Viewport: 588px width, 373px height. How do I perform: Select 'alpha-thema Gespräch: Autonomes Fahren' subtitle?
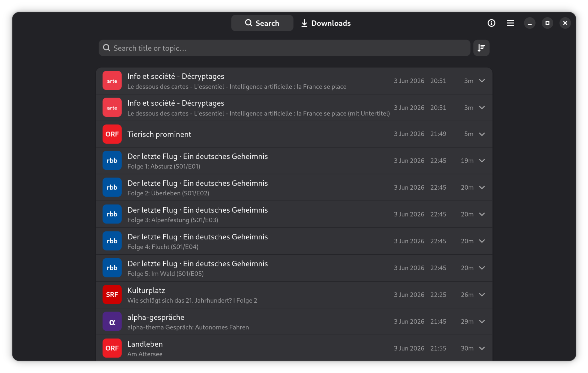188,327
